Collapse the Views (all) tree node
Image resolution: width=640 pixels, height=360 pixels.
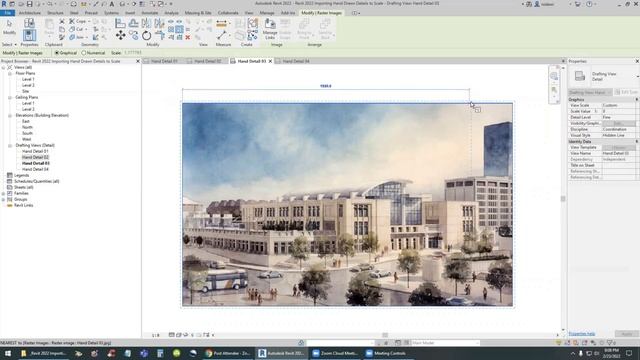(x=3, y=67)
